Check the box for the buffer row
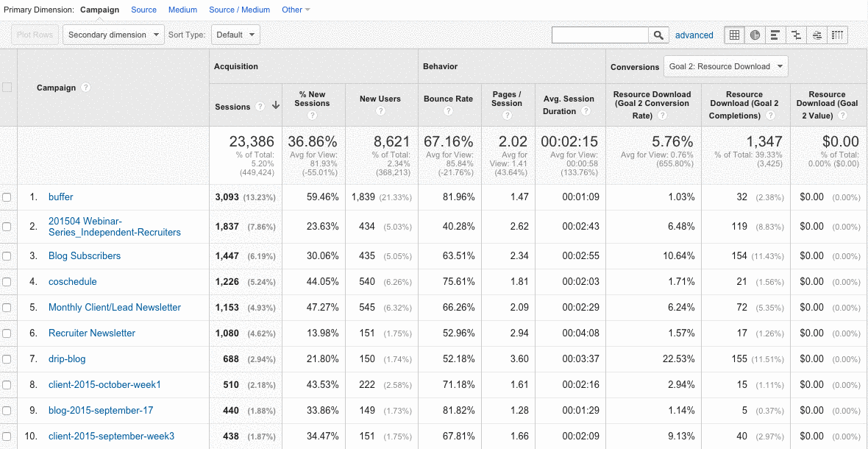The height and width of the screenshot is (449, 868). click(7, 197)
